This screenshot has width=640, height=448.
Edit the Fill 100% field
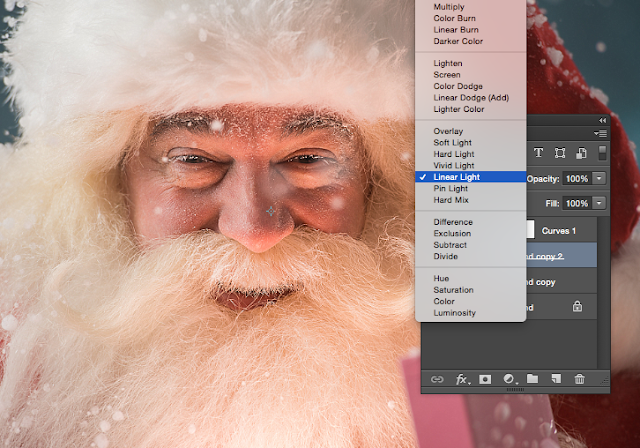[577, 203]
